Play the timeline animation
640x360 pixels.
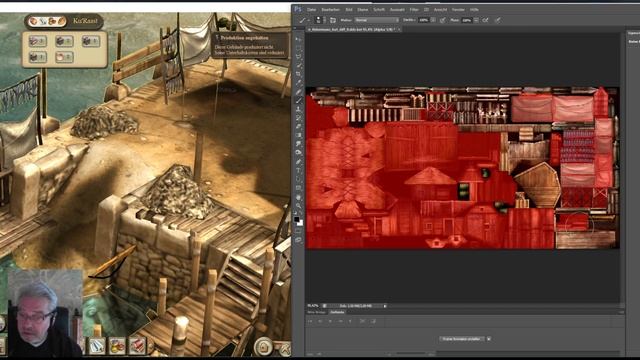pos(330,321)
